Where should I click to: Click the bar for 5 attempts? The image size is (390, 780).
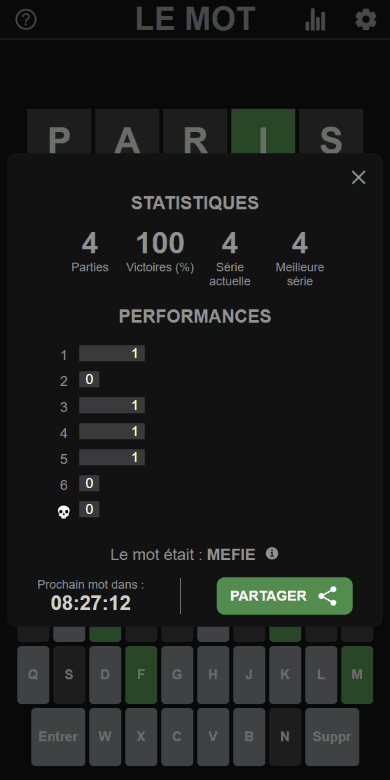112,457
